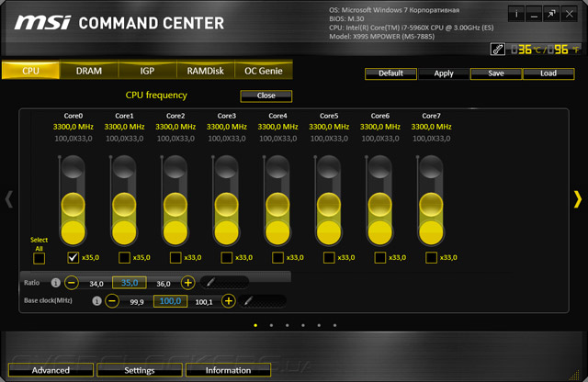Open the OC Genie tab
The image size is (588, 382).
pyautogui.click(x=264, y=71)
